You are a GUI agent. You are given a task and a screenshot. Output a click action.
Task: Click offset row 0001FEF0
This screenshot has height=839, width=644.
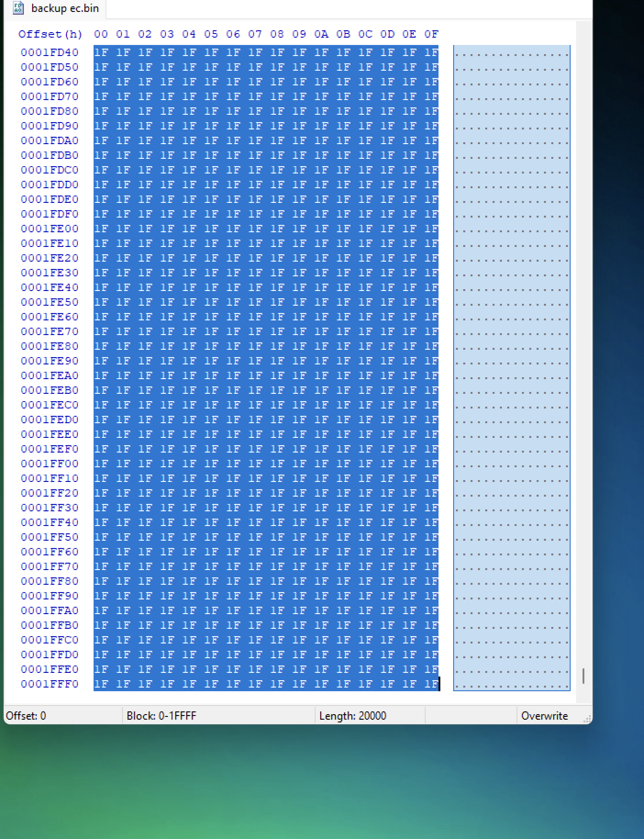click(x=50, y=449)
